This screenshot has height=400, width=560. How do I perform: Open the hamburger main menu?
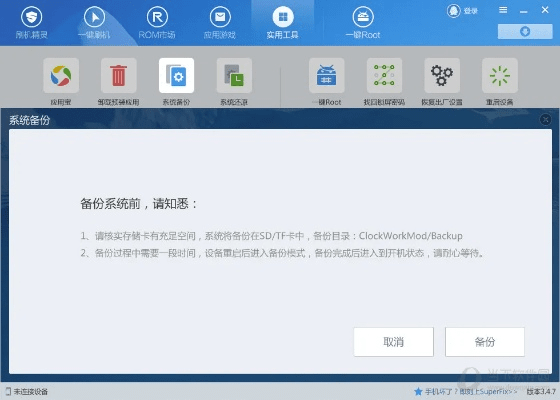point(503,10)
